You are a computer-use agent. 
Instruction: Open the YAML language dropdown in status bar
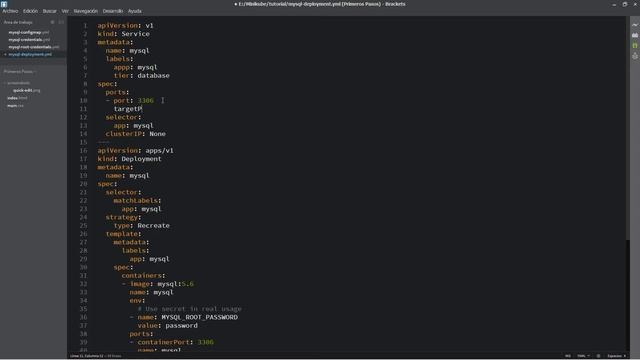click(x=583, y=356)
